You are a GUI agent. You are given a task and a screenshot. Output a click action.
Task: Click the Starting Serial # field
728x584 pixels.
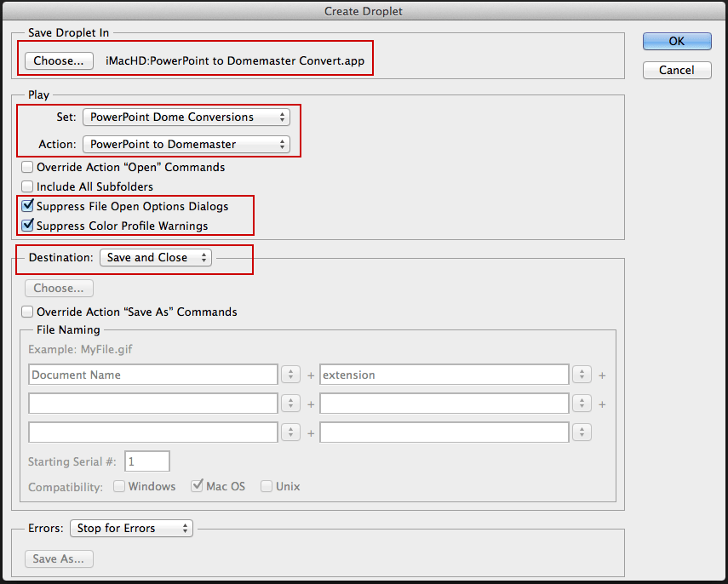(147, 461)
